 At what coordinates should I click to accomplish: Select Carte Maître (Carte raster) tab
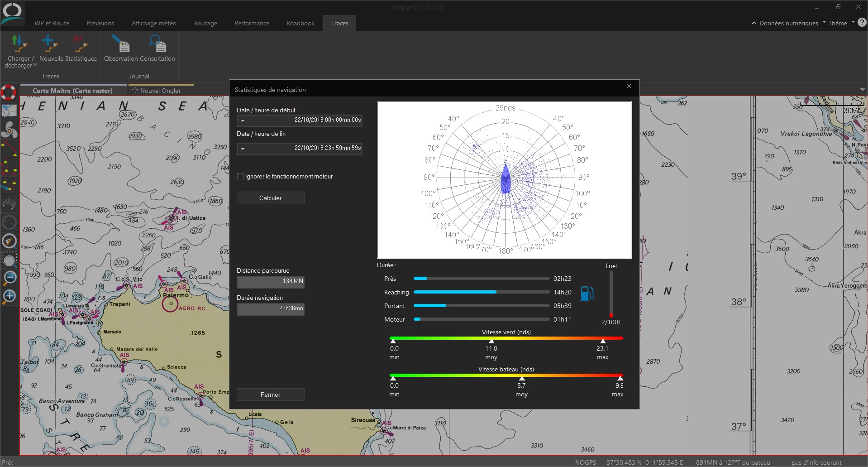73,91
